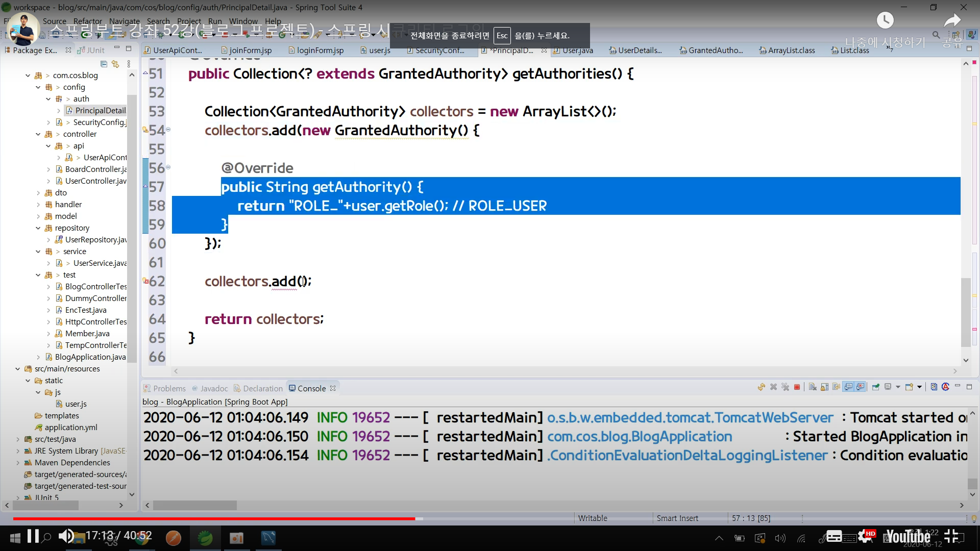Collapse the config package tree node
The width and height of the screenshot is (980, 551).
pyautogui.click(x=38, y=87)
